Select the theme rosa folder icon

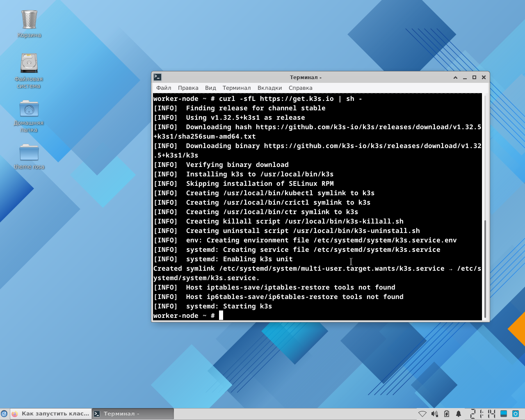29,157
